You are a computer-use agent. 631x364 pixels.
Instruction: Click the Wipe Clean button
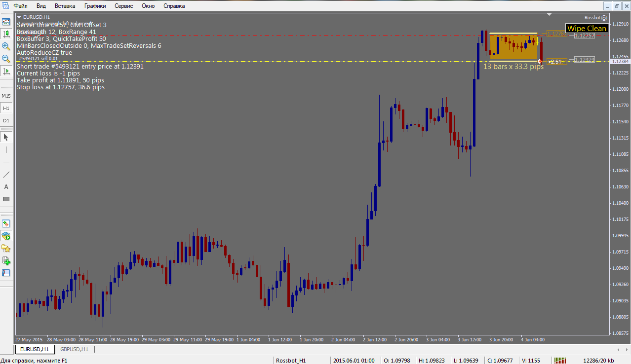587,29
